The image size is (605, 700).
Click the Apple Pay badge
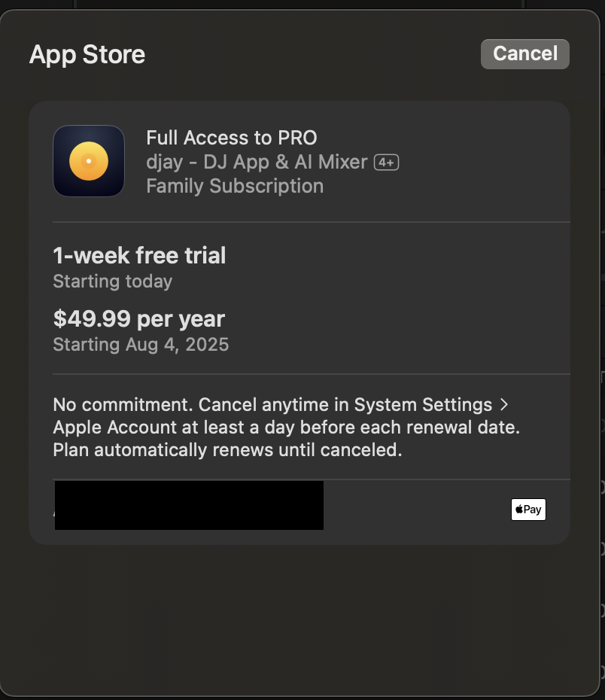pos(528,510)
